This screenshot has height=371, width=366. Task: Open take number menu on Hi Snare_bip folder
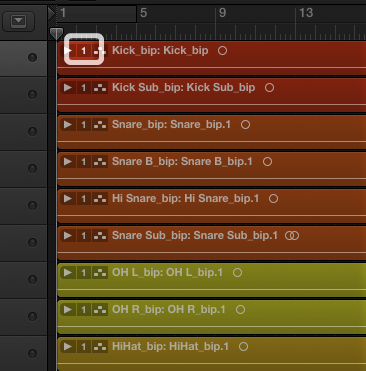tap(84, 199)
